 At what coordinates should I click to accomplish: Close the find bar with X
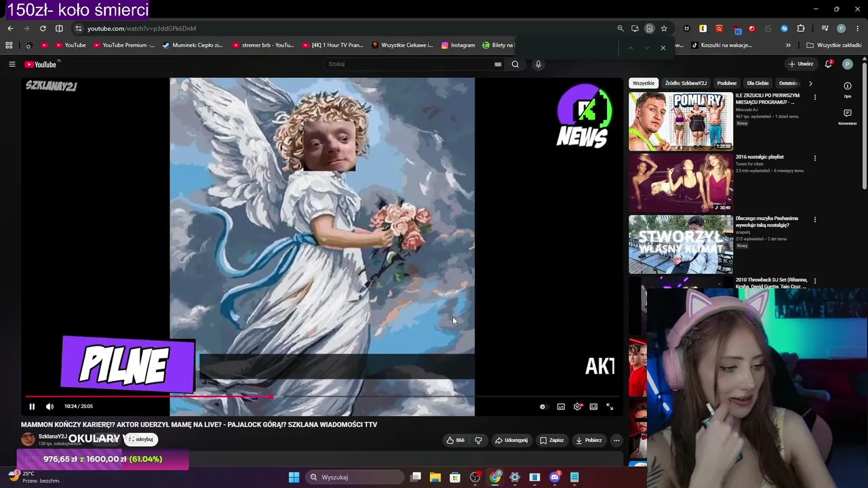tap(663, 47)
